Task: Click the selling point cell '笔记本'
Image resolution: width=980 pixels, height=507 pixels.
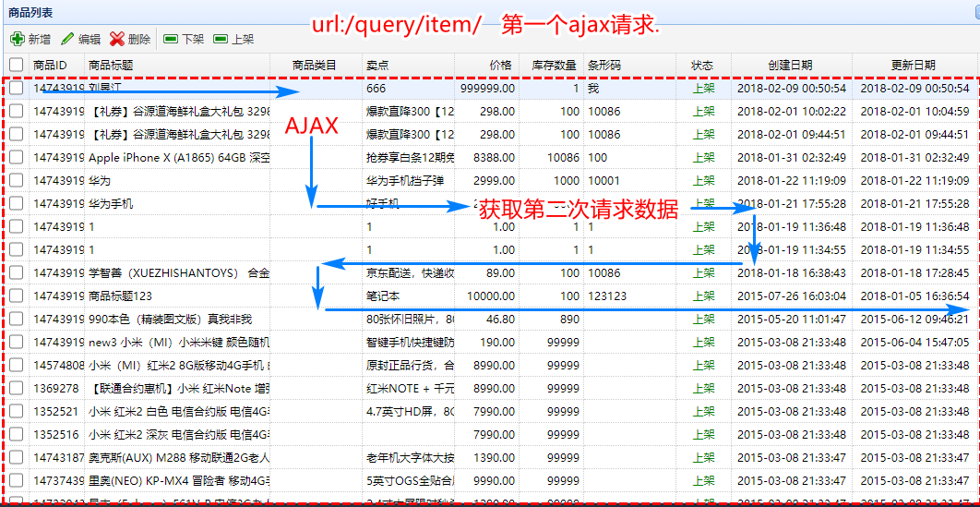Action: coord(383,296)
